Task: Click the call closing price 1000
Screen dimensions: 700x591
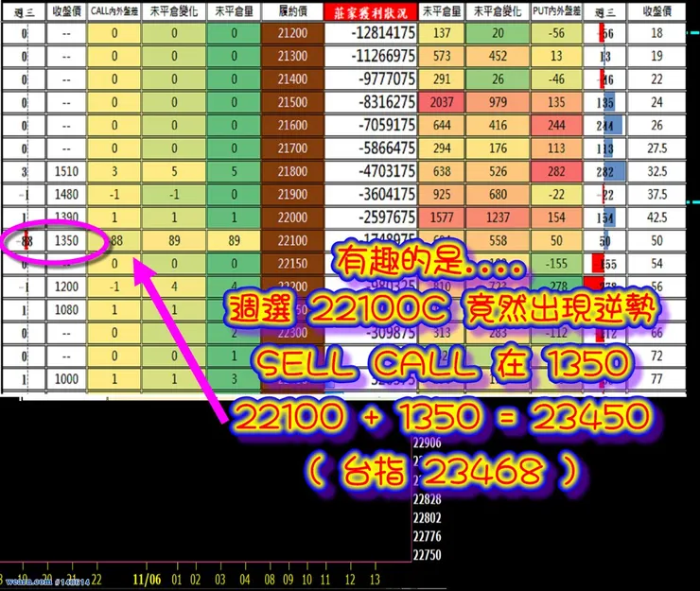Action: point(66,379)
